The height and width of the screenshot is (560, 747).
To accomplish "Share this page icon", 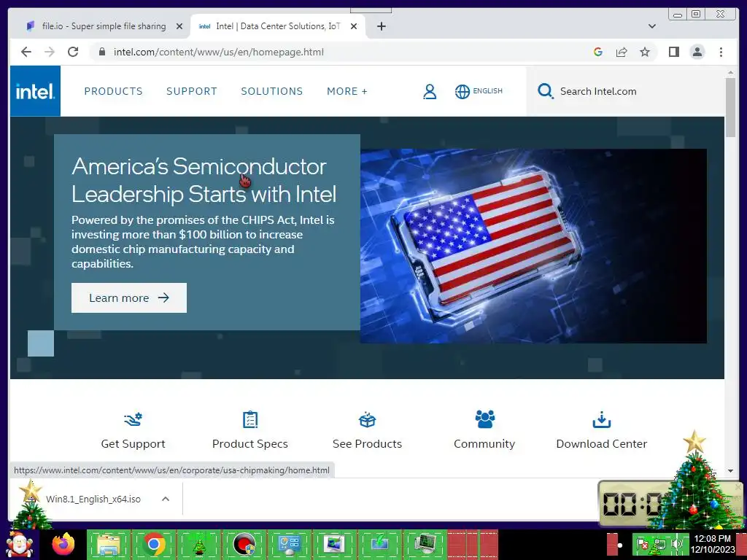I will tap(622, 52).
